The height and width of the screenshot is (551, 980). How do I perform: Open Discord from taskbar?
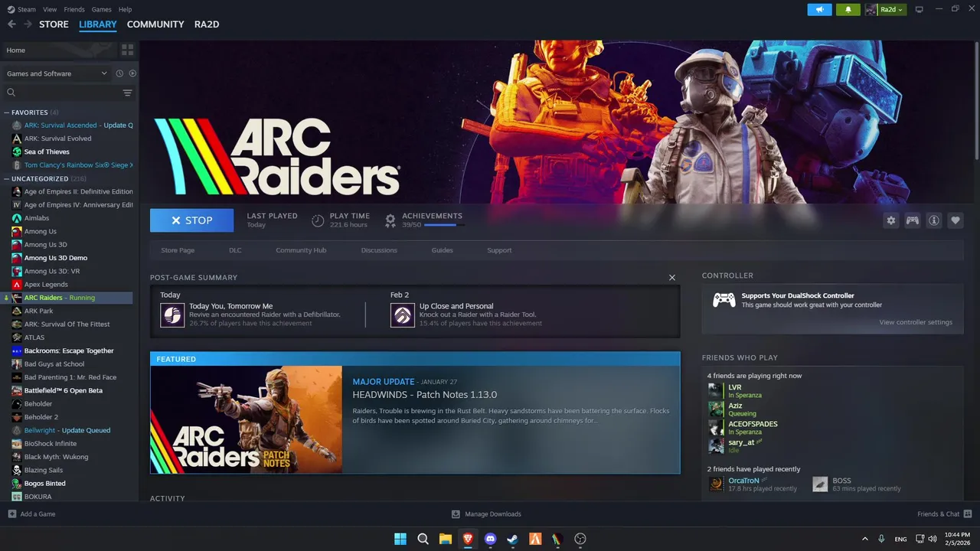(490, 539)
